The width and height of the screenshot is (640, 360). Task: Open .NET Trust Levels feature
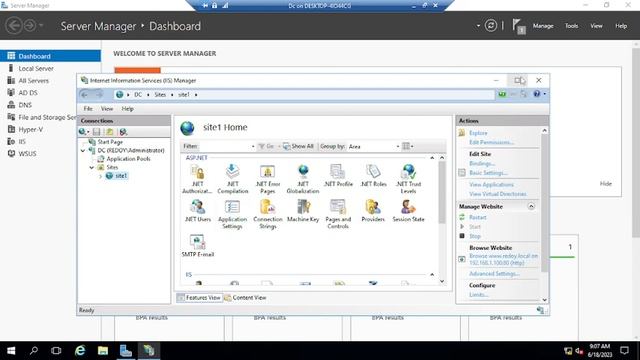(x=408, y=178)
